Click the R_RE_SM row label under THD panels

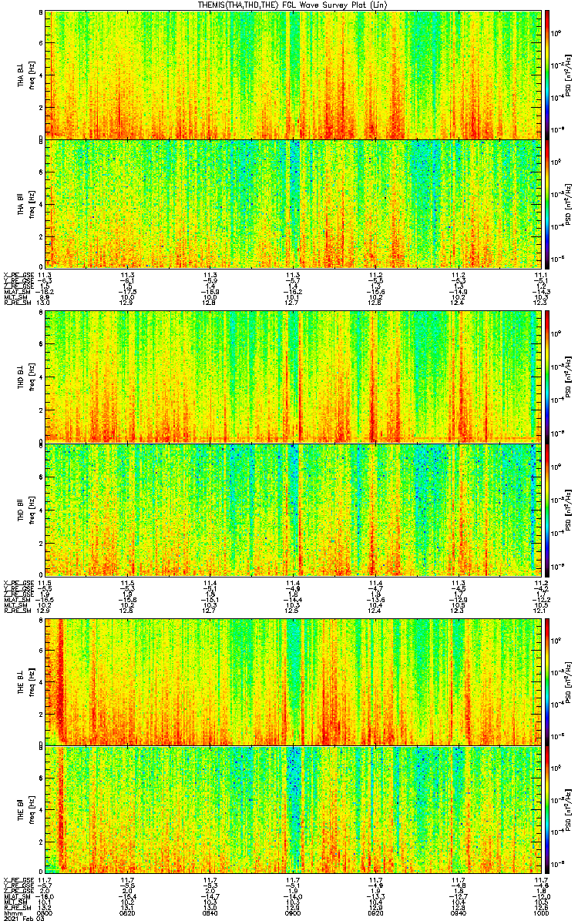[17, 611]
